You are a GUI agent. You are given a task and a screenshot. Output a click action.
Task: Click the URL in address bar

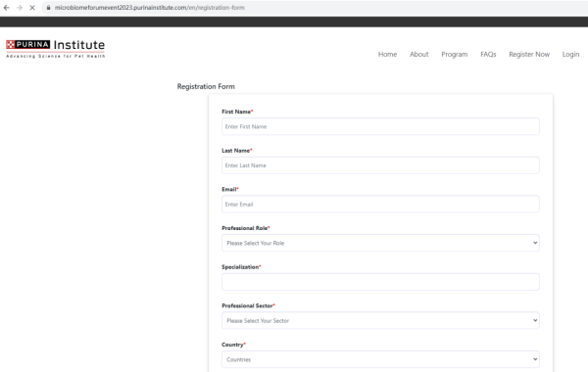(150, 8)
